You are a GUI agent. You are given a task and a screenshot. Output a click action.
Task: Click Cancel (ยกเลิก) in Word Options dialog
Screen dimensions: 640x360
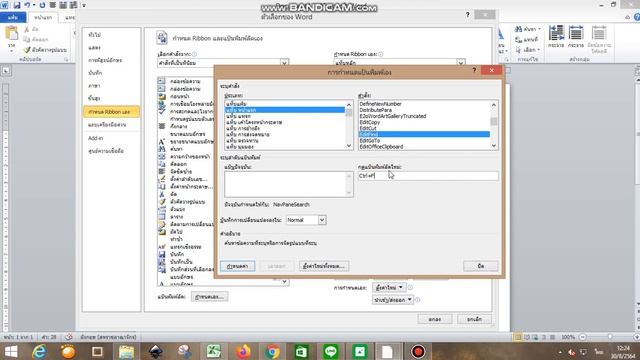pos(474,319)
